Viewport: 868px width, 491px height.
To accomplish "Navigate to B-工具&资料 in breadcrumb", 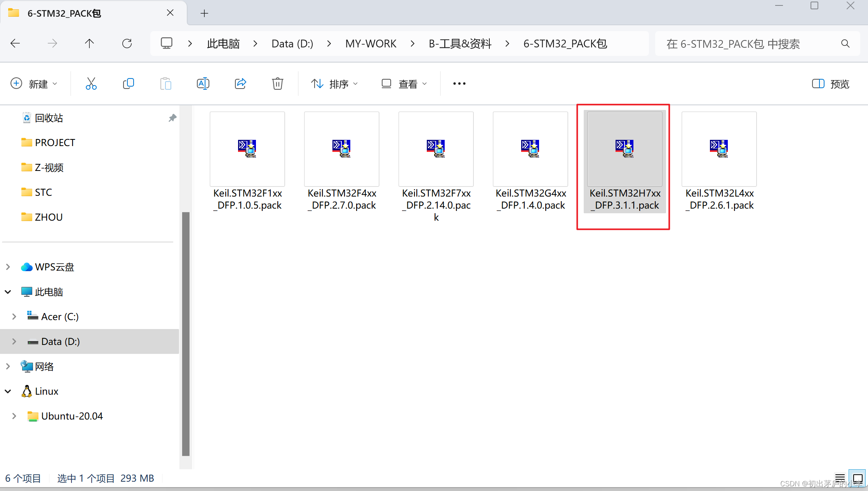I will coord(460,44).
